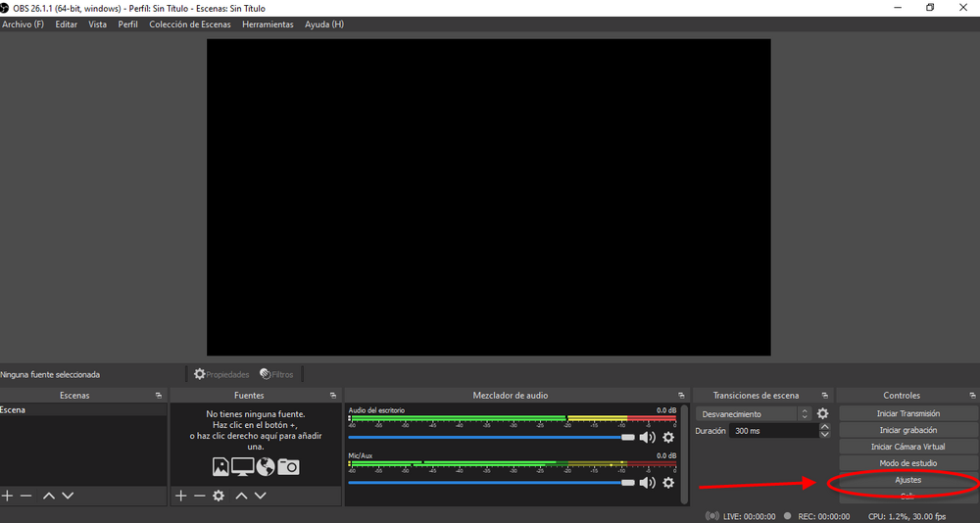Open the Archivo (F) menu

point(24,24)
